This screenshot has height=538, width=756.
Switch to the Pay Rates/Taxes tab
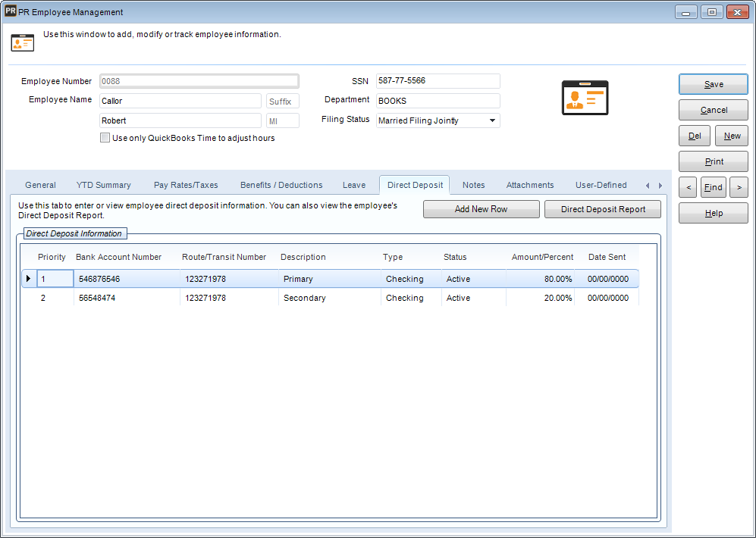(x=185, y=185)
